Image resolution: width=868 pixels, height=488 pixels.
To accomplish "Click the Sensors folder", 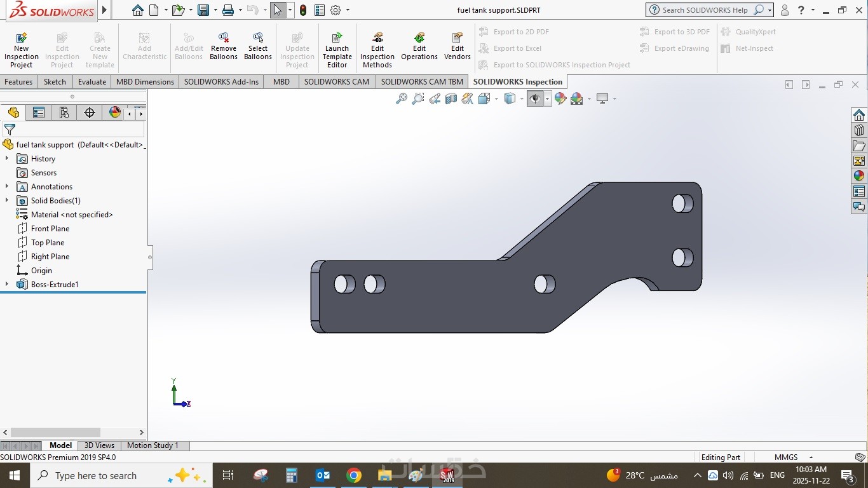I will [x=44, y=173].
